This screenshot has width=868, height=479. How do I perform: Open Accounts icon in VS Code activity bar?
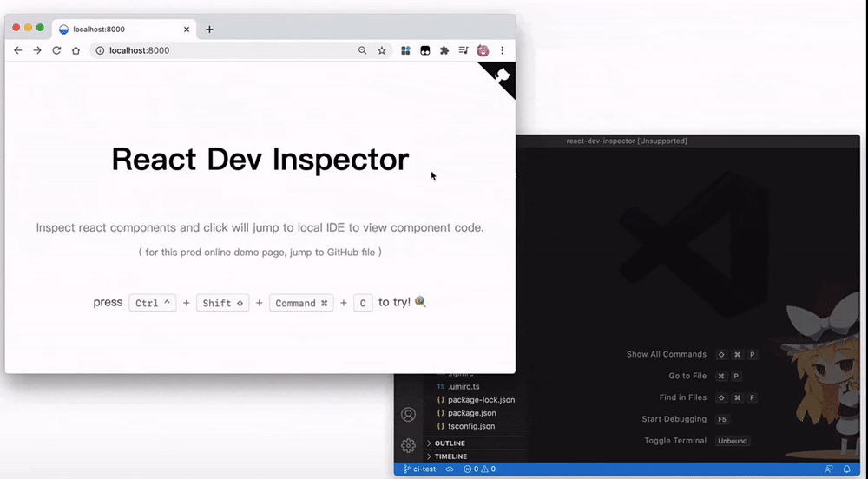pyautogui.click(x=409, y=414)
